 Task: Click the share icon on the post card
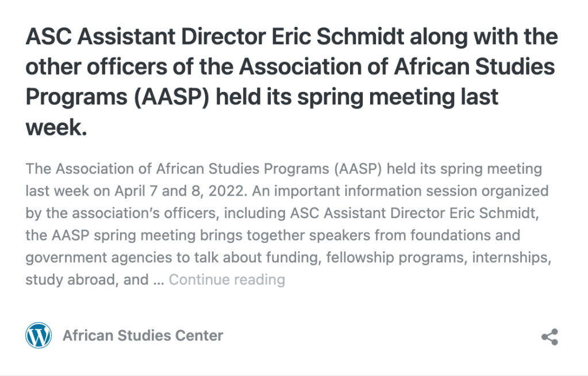click(x=549, y=337)
